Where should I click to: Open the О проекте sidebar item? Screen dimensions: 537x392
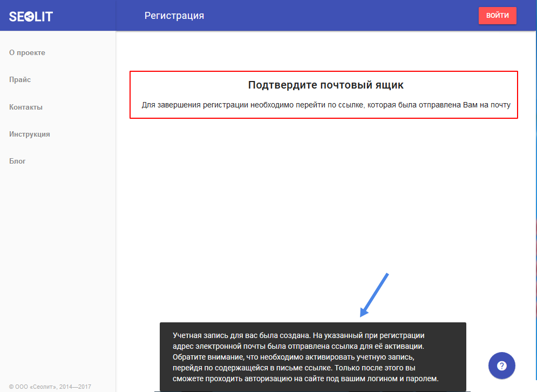pos(27,53)
